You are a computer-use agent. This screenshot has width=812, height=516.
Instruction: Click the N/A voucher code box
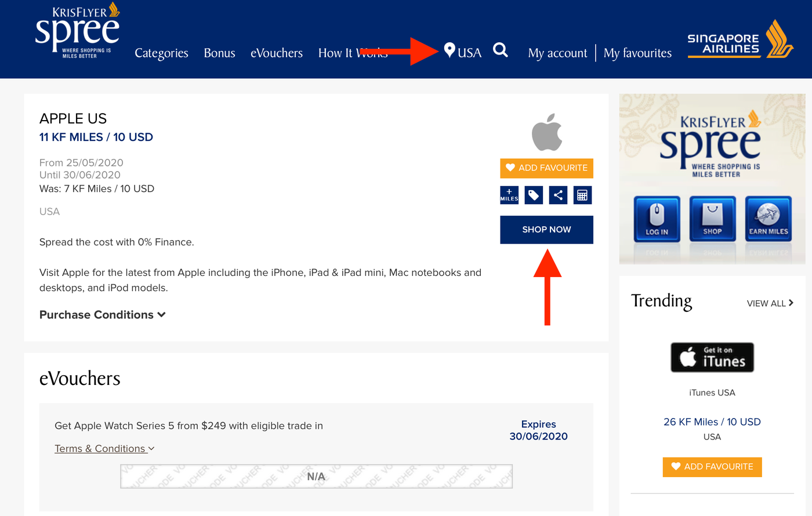click(316, 477)
